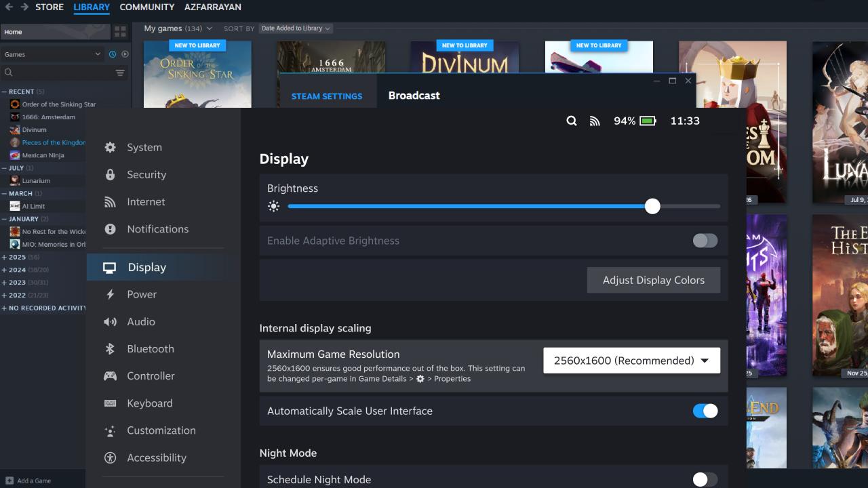Click the System gear icon

pos(110,147)
